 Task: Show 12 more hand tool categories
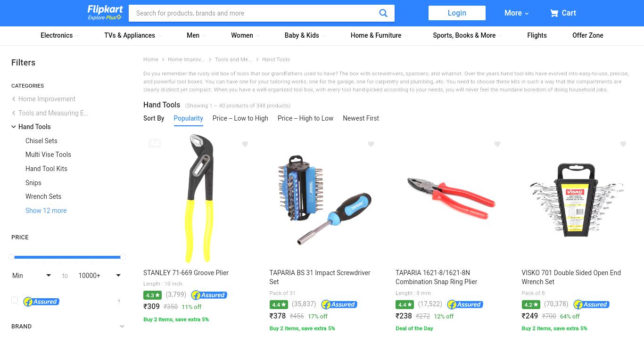pyautogui.click(x=46, y=211)
